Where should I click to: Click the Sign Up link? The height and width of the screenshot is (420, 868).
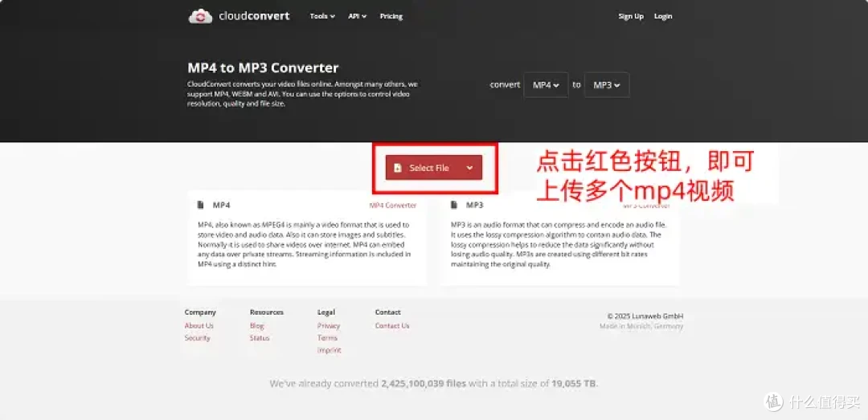(631, 17)
